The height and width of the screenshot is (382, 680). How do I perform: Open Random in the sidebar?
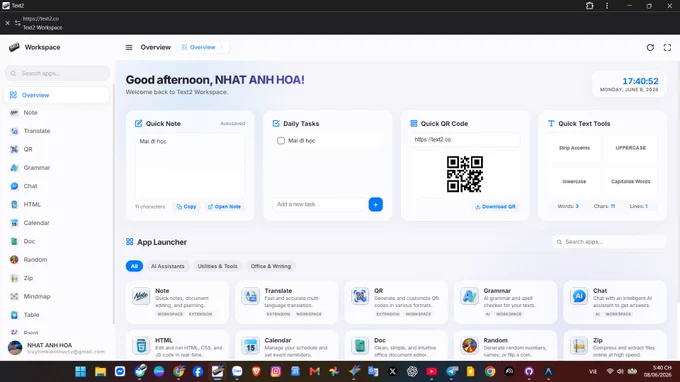coord(56,260)
